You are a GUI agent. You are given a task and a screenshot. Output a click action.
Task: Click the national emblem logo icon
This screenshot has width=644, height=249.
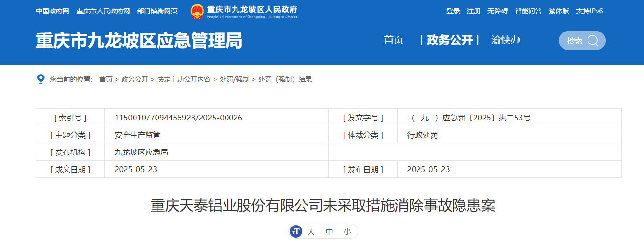point(196,11)
